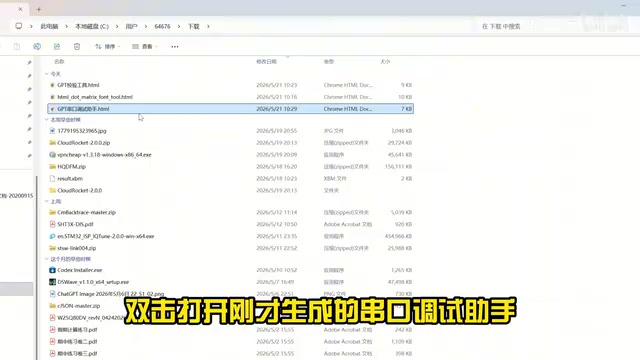Select the highlighted GPT串口调试助手.html file
The image size is (640, 360).
pos(231,109)
